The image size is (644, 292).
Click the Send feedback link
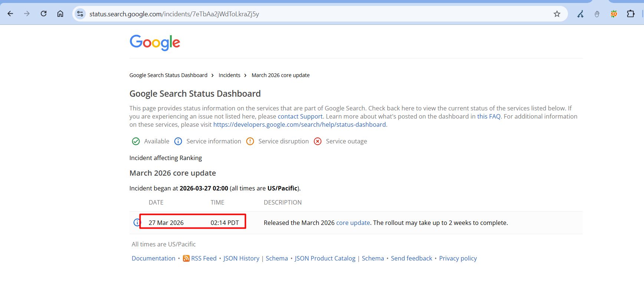pos(411,258)
